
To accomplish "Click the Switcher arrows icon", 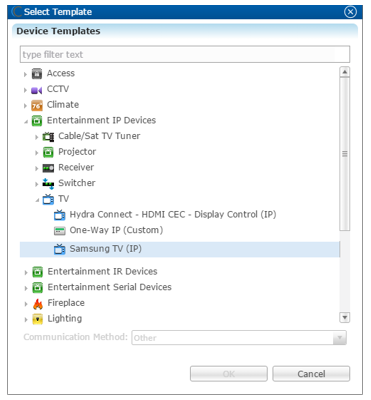I will (48, 184).
